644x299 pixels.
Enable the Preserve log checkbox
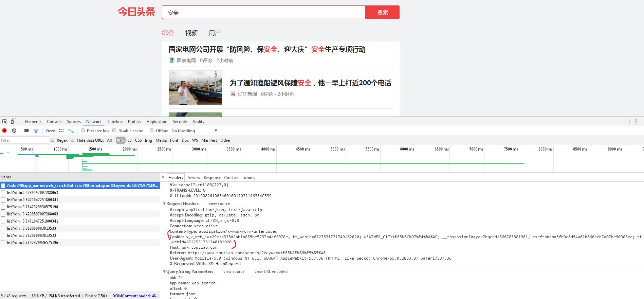click(x=82, y=130)
